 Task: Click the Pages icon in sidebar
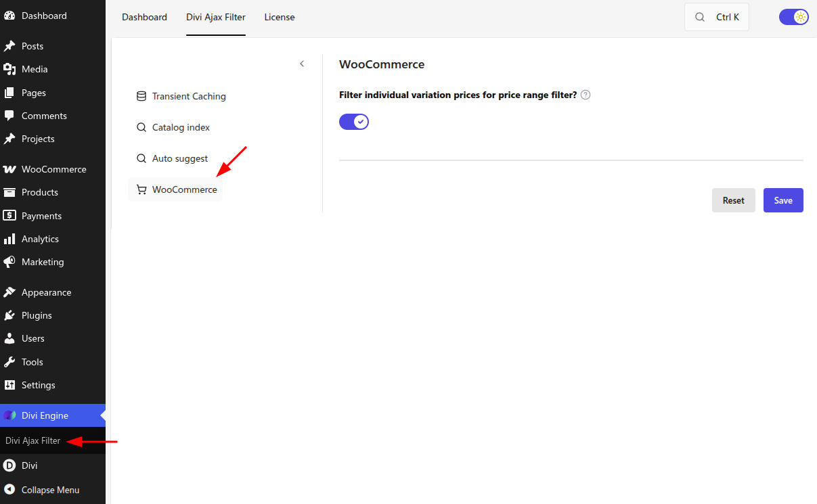click(9, 93)
